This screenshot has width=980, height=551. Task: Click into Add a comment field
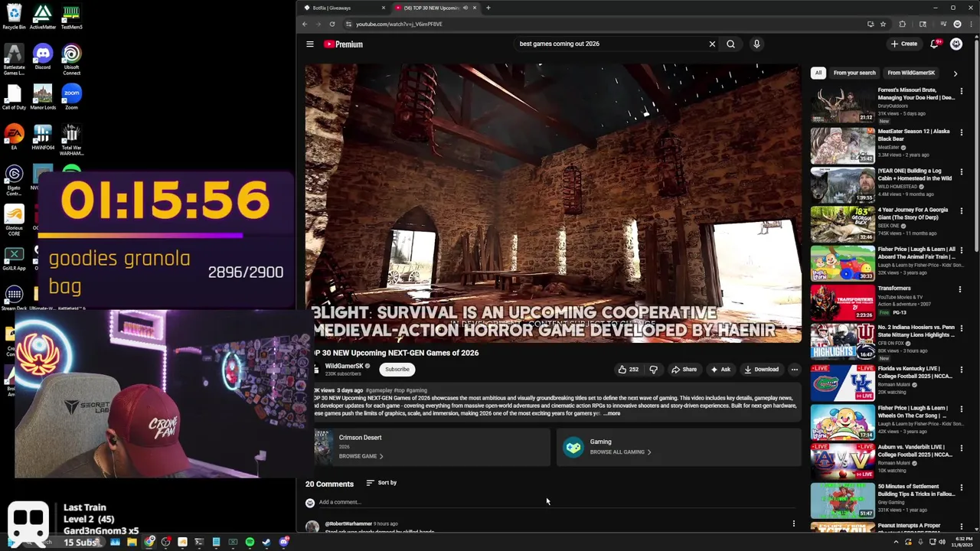(557, 503)
